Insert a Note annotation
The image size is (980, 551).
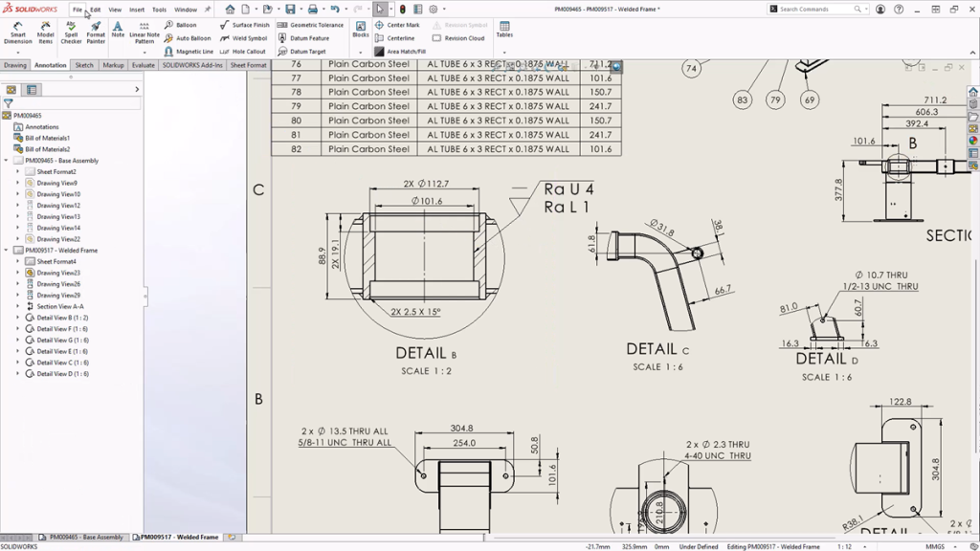[x=118, y=30]
